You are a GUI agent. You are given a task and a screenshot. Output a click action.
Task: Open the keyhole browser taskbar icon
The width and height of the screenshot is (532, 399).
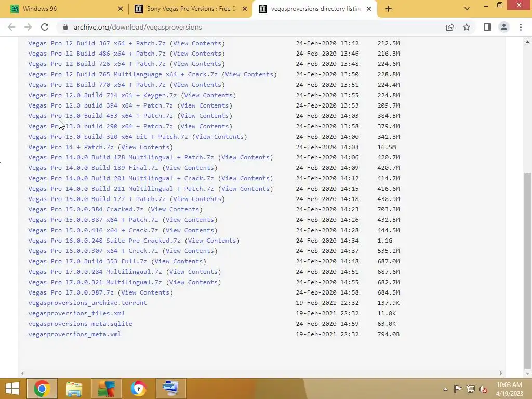coord(138,389)
